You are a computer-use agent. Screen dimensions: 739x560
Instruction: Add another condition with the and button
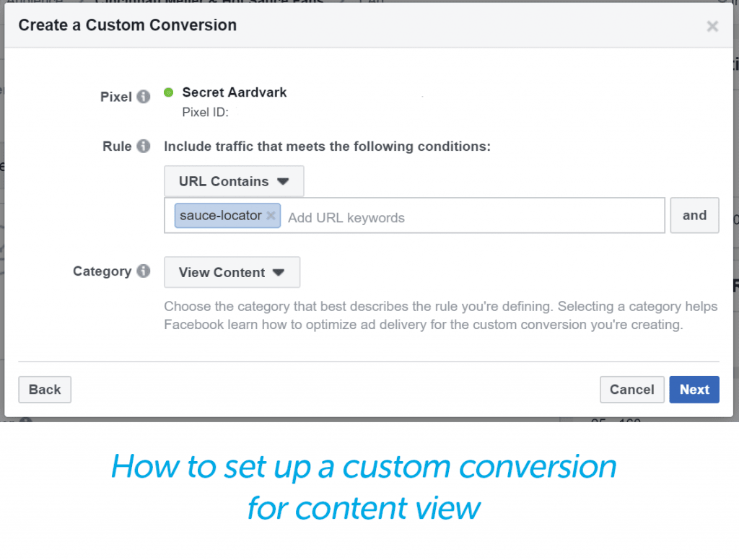pyautogui.click(x=694, y=215)
